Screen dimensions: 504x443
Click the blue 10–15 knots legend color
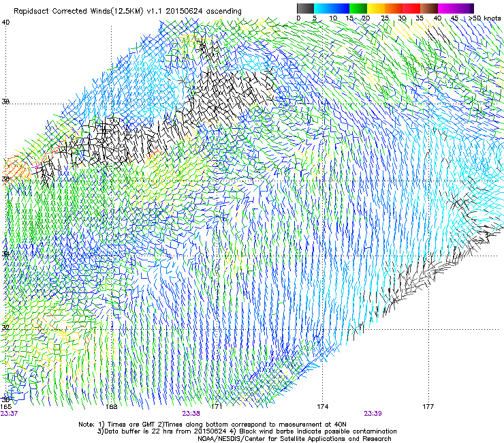[341, 8]
